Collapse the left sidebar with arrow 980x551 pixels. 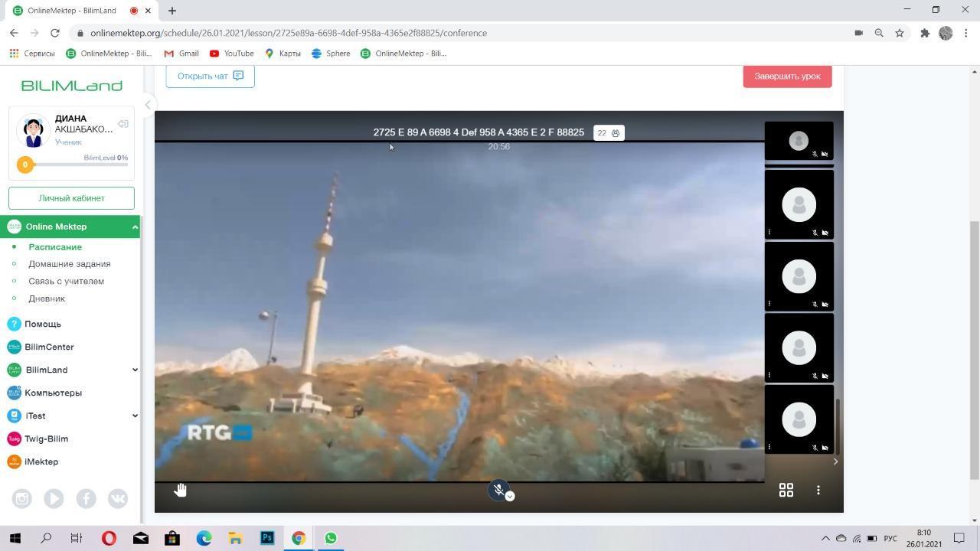tap(148, 105)
